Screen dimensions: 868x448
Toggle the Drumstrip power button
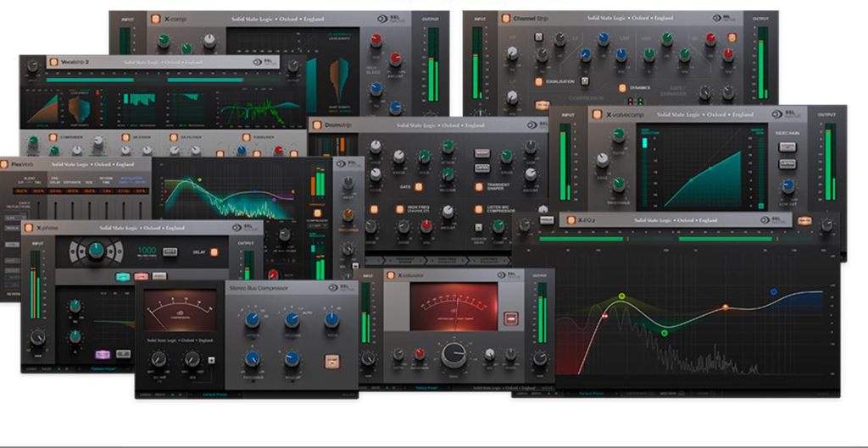(317, 125)
